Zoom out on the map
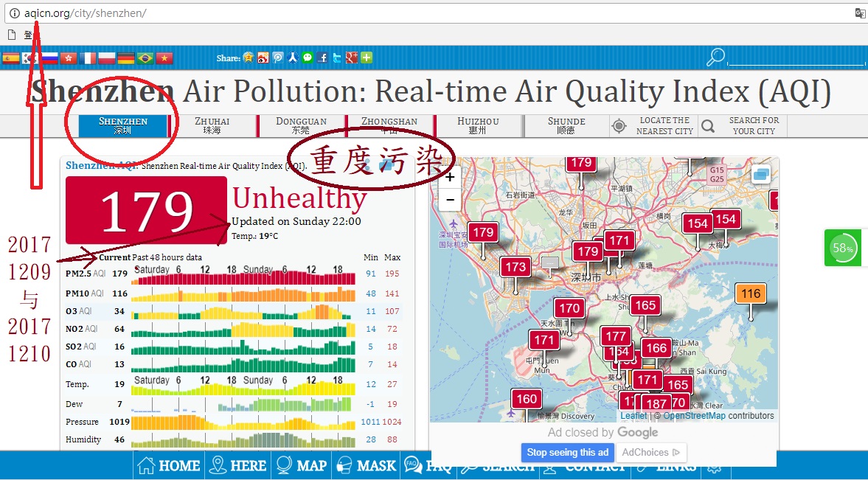The width and height of the screenshot is (868, 480). pyautogui.click(x=449, y=199)
